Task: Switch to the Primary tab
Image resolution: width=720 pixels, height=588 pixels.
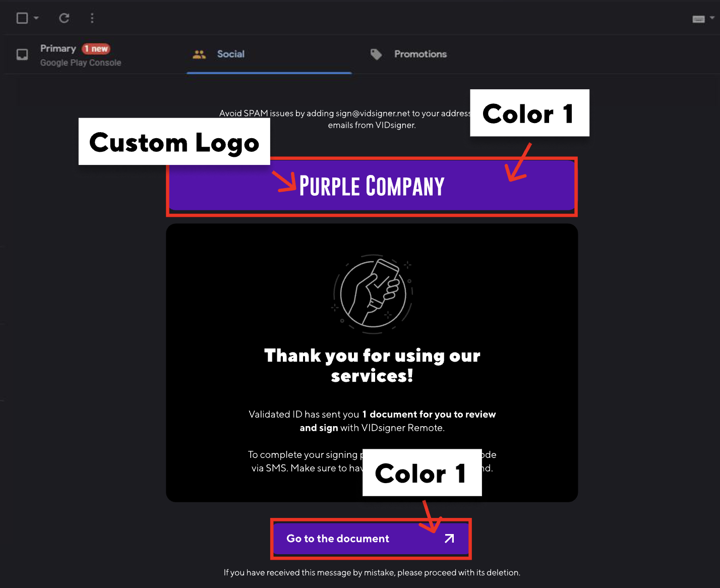Action: 81,54
